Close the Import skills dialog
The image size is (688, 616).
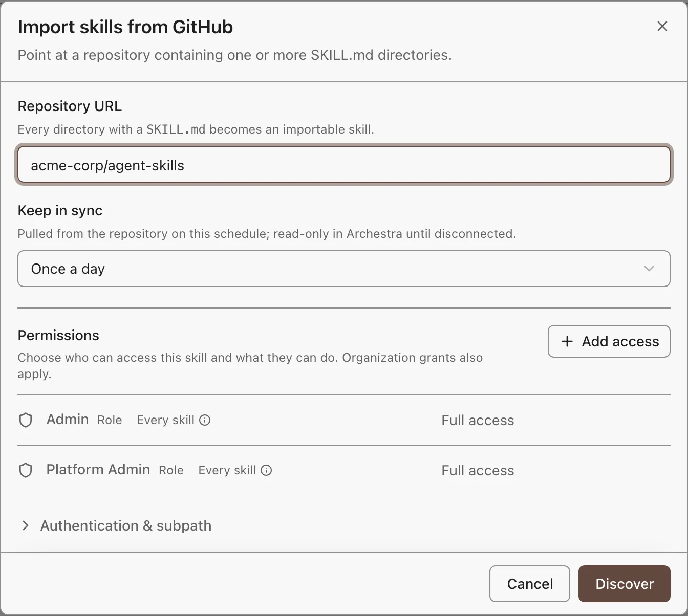tap(662, 26)
